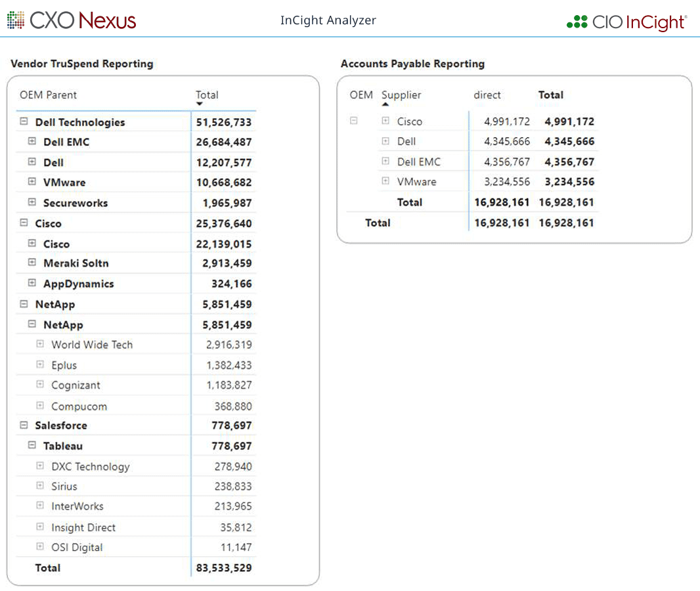Collapse the Dell Technologies row

click(x=24, y=121)
